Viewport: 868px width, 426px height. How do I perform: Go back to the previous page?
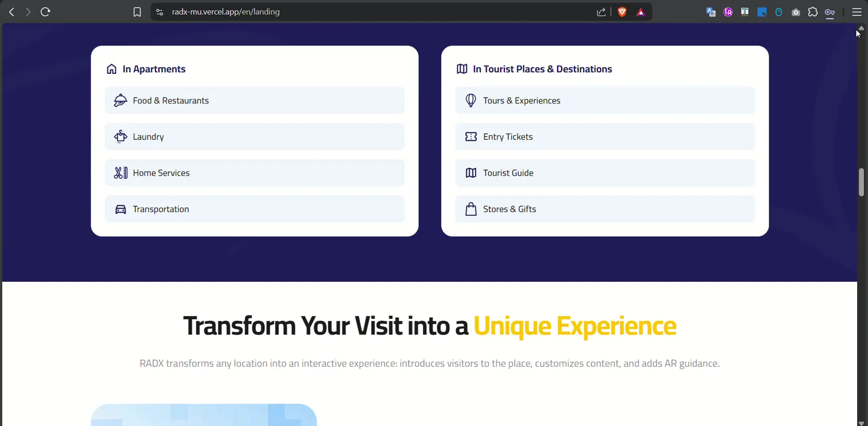11,12
